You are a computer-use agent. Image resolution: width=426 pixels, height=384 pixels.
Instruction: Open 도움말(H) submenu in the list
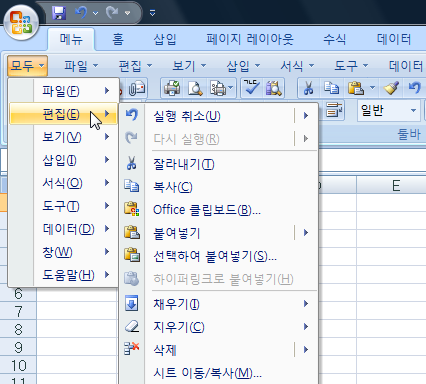coord(63,275)
